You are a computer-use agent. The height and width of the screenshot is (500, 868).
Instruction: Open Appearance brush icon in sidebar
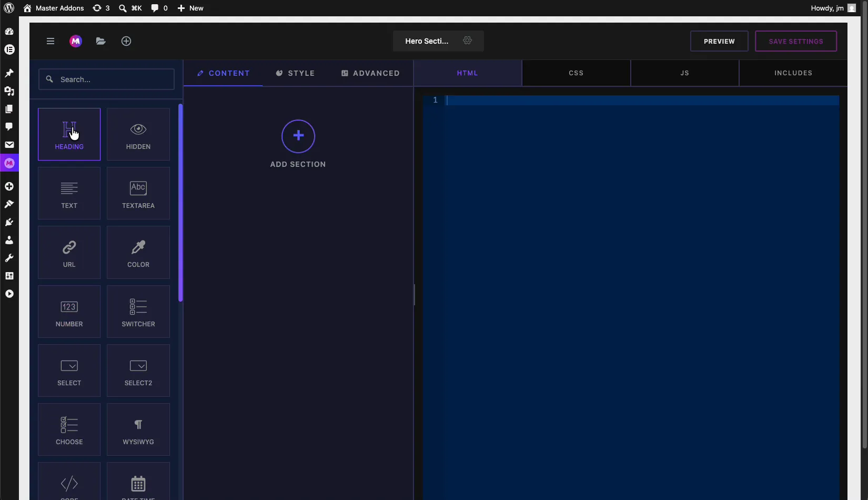9,204
